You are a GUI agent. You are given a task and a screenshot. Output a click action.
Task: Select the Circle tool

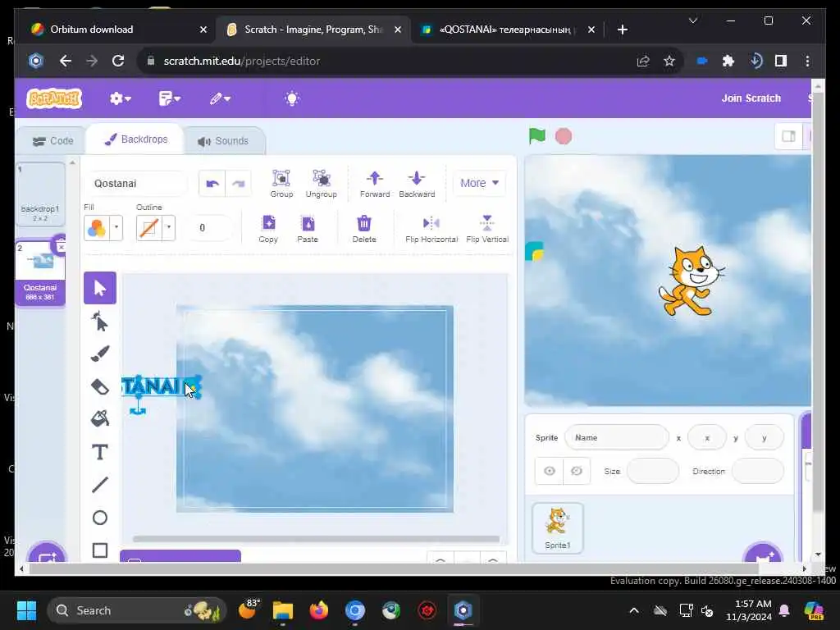[99, 518]
